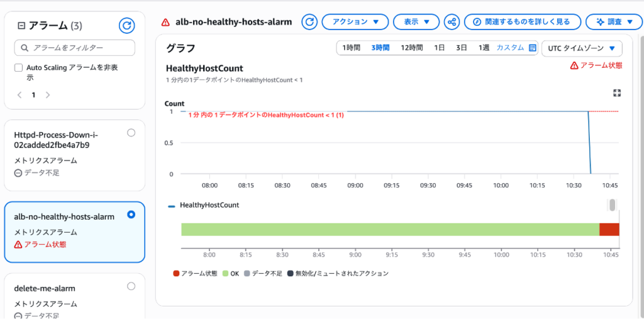Select the 3日 time range

[461, 48]
